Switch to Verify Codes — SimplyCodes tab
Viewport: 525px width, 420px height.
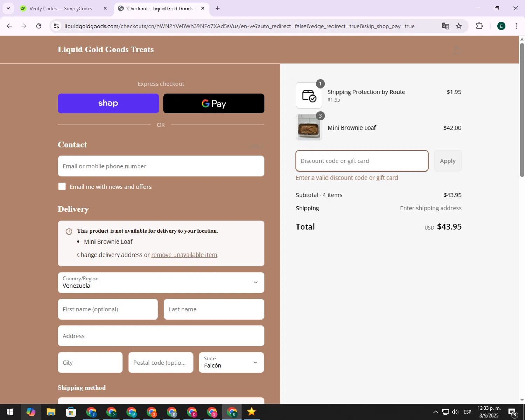pyautogui.click(x=61, y=8)
